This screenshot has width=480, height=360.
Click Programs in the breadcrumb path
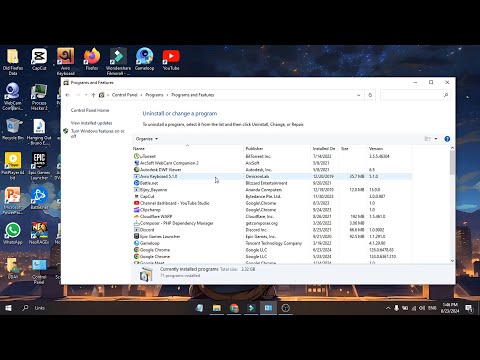point(154,95)
